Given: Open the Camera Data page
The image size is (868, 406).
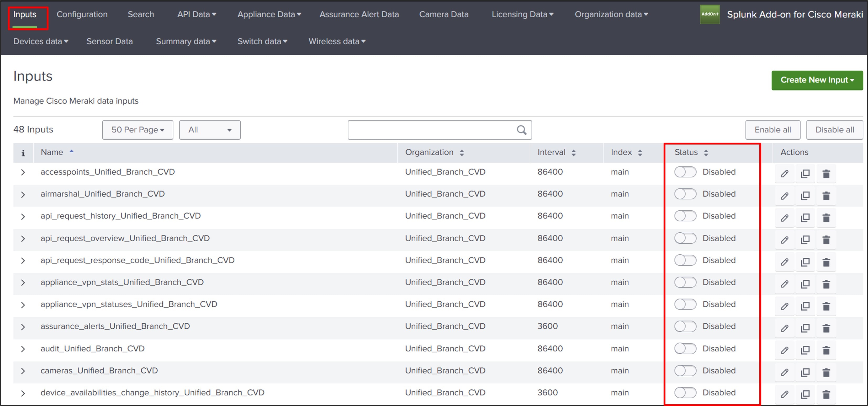Looking at the screenshot, I should (x=443, y=14).
